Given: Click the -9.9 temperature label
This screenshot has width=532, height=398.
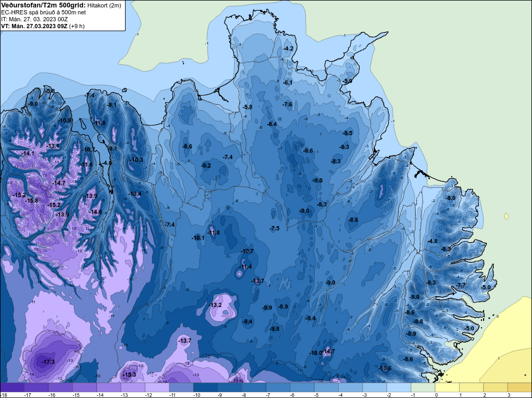Looking at the screenshot, I should tap(267, 308).
